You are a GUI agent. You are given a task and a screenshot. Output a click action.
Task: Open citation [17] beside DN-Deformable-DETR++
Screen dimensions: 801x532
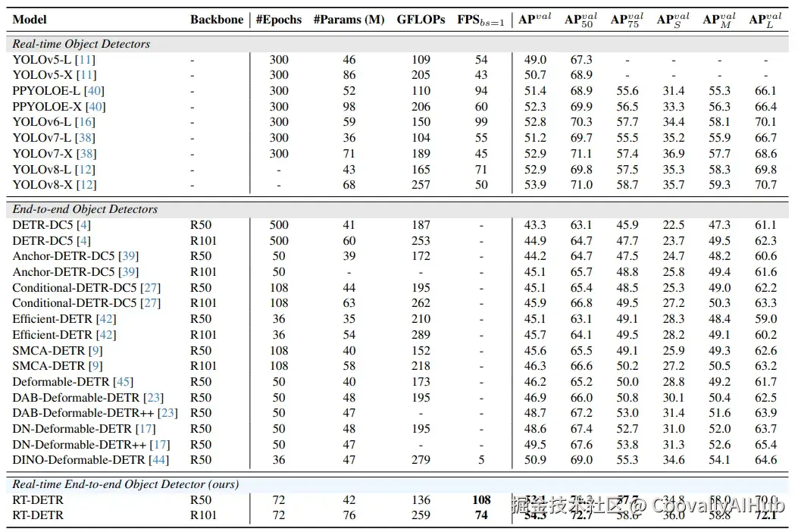(x=160, y=445)
